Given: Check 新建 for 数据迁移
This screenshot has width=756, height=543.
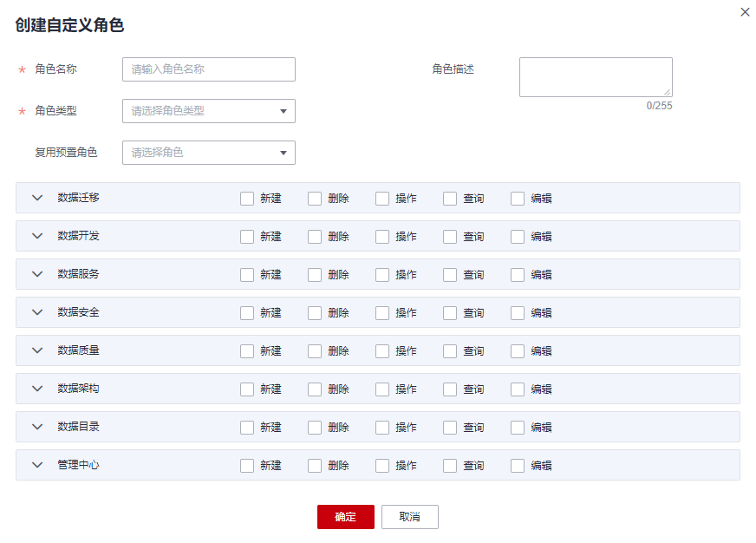Looking at the screenshot, I should [247, 199].
